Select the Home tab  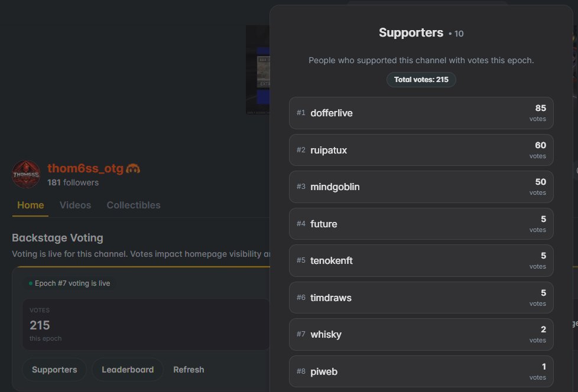[31, 205]
